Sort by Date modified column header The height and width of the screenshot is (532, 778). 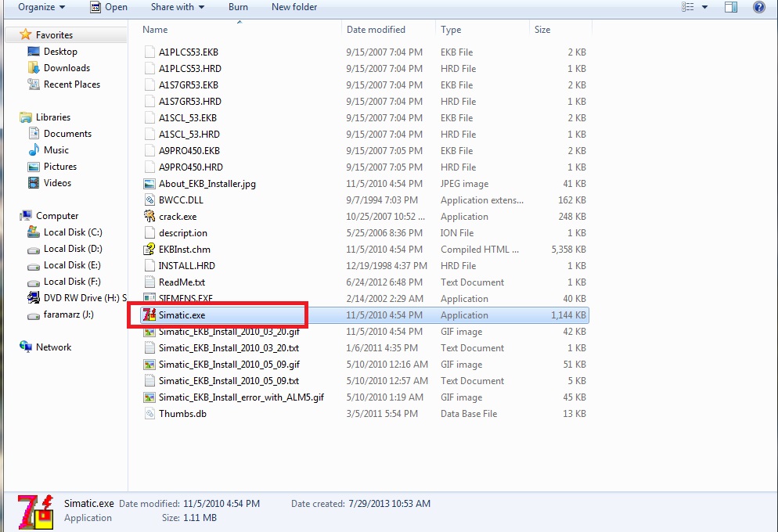[x=376, y=30]
